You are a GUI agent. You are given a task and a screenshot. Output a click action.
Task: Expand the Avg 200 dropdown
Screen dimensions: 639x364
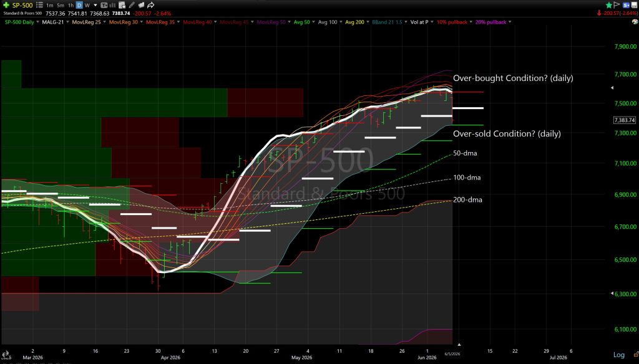368,22
